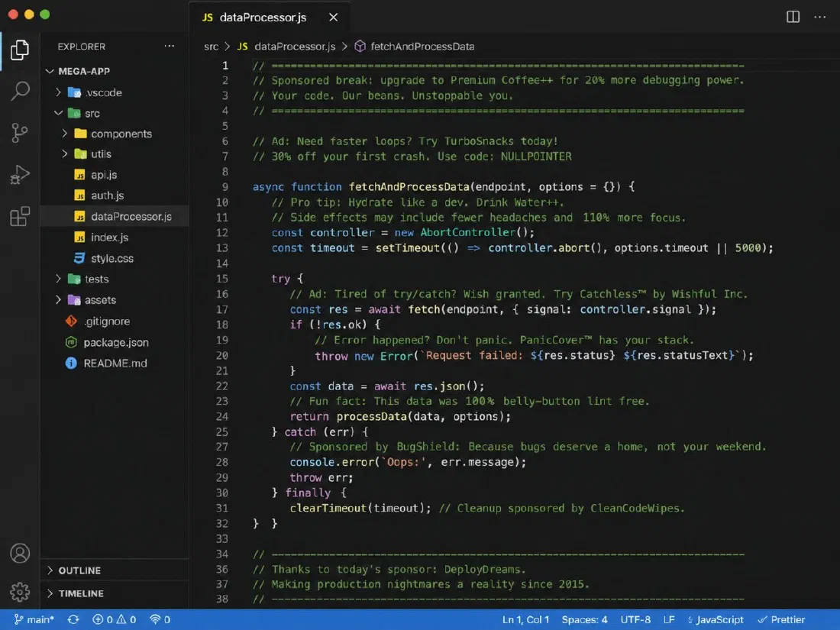Click the EXPLORER panel title

(x=82, y=47)
